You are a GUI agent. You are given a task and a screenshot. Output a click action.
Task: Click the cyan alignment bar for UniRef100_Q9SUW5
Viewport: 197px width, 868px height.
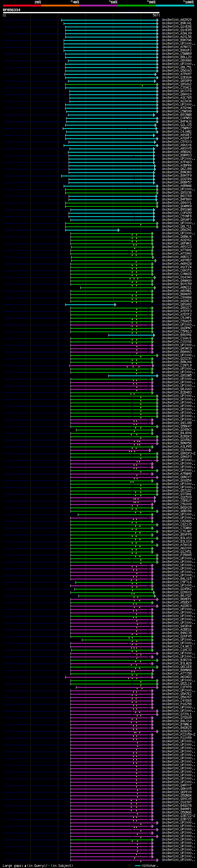[133, 375]
